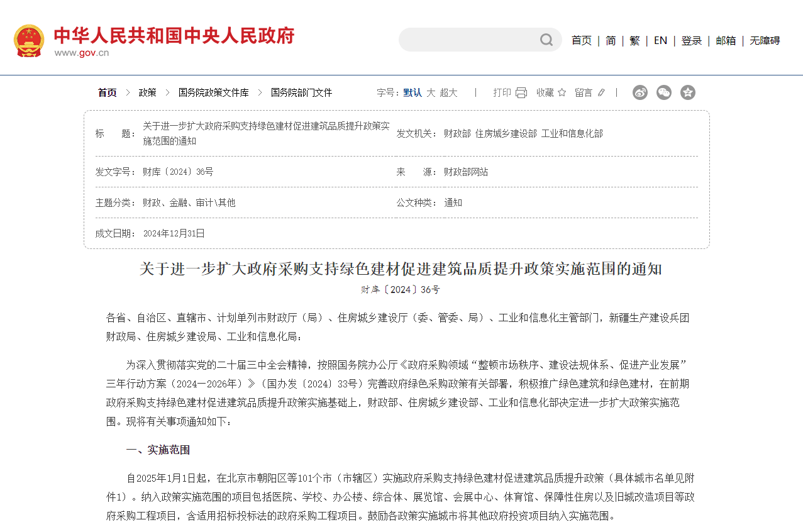Click the www.gov.cn address text
Viewport: 803px width, 532px height.
click(81, 53)
